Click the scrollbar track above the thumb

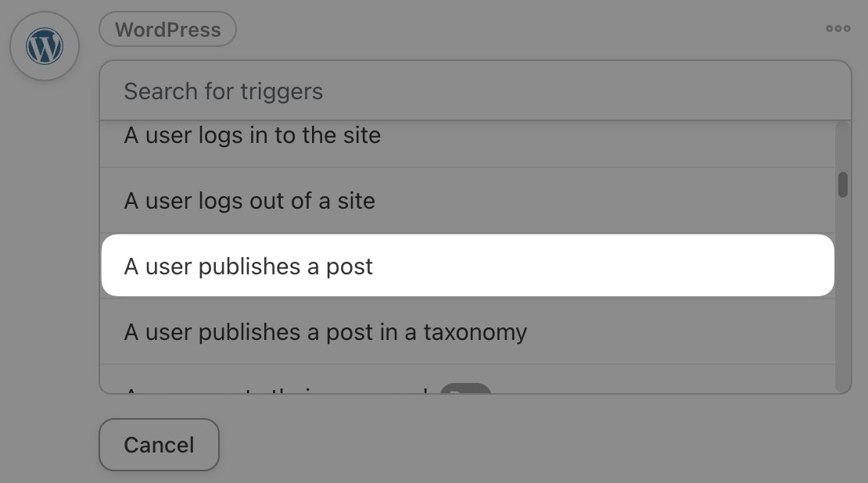(x=842, y=147)
